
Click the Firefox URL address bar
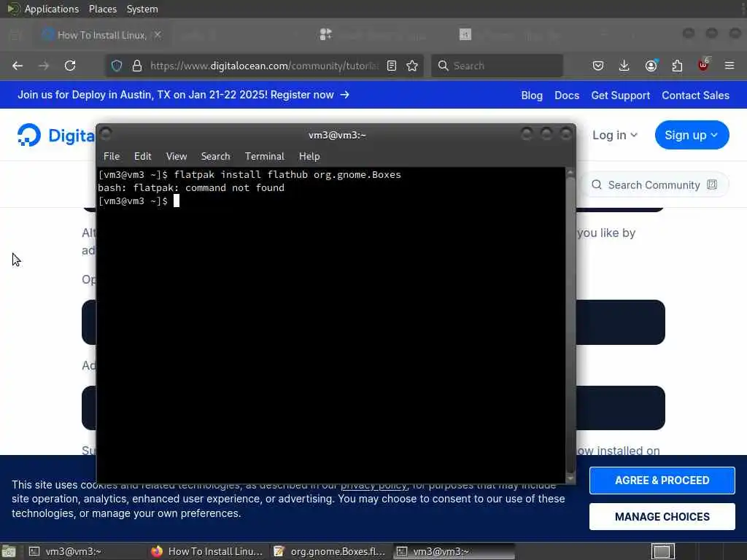click(x=263, y=66)
